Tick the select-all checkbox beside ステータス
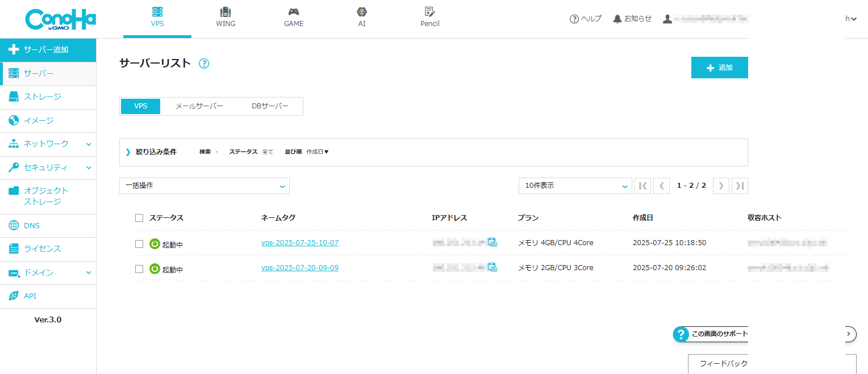This screenshot has width=868, height=374. tap(139, 218)
